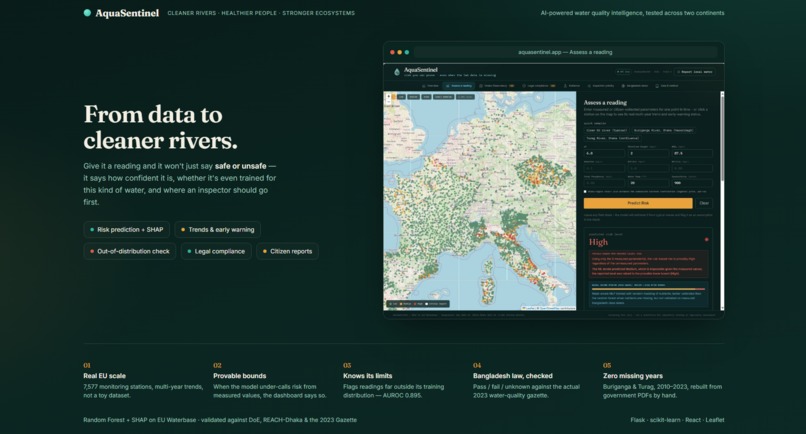Viewport: 806px width, 434px height.
Task: Click the input field showing 28
Action: click(648, 183)
